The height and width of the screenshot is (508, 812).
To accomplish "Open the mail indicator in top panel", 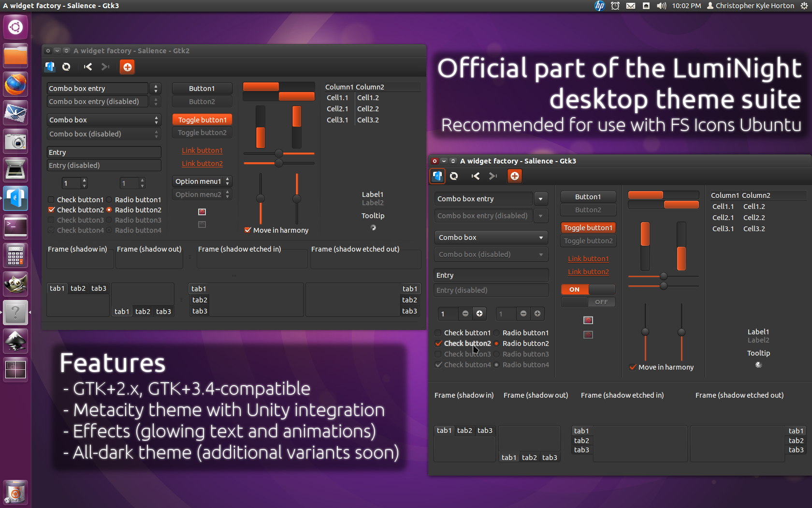I will 631,6.
